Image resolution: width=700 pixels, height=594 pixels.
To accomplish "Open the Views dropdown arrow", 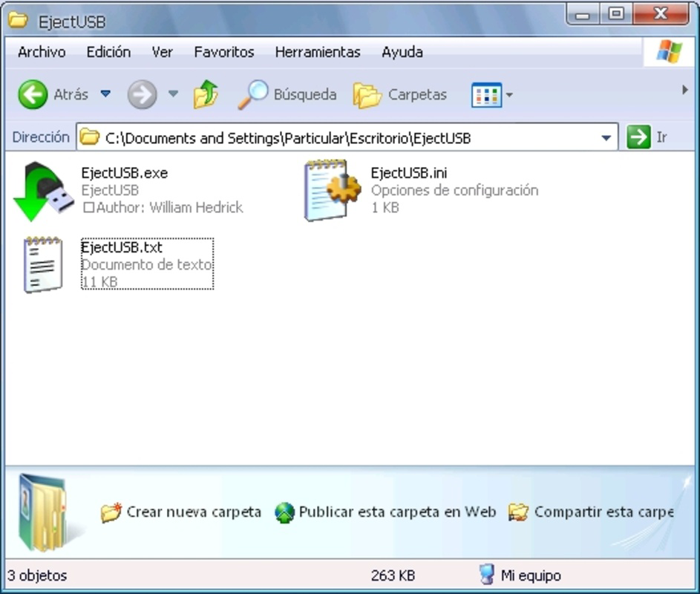I will point(509,95).
